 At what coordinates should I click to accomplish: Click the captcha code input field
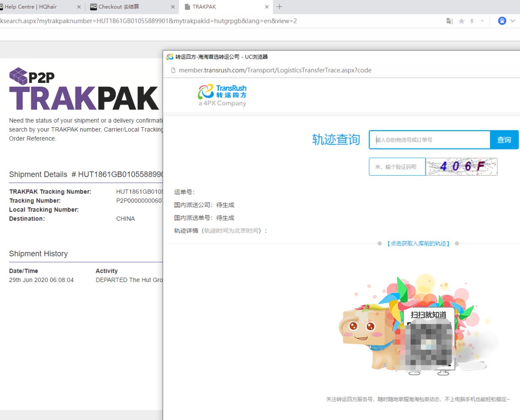click(397, 167)
